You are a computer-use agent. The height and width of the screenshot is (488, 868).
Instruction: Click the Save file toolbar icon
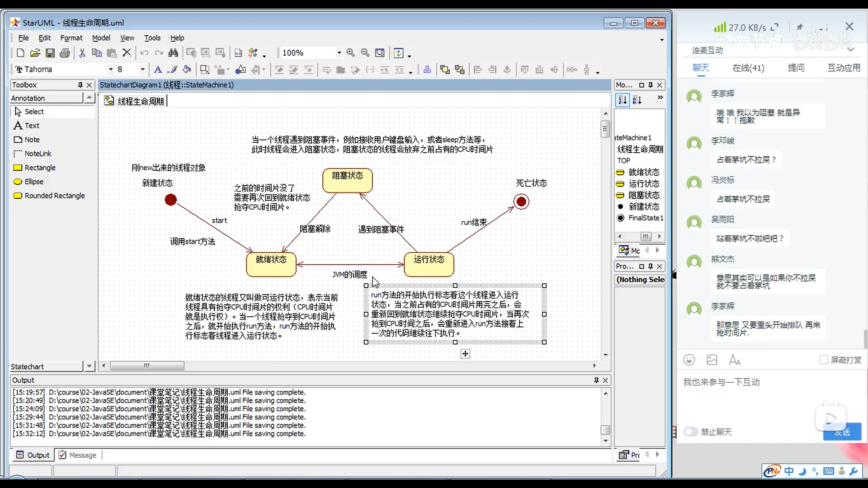[x=50, y=53]
